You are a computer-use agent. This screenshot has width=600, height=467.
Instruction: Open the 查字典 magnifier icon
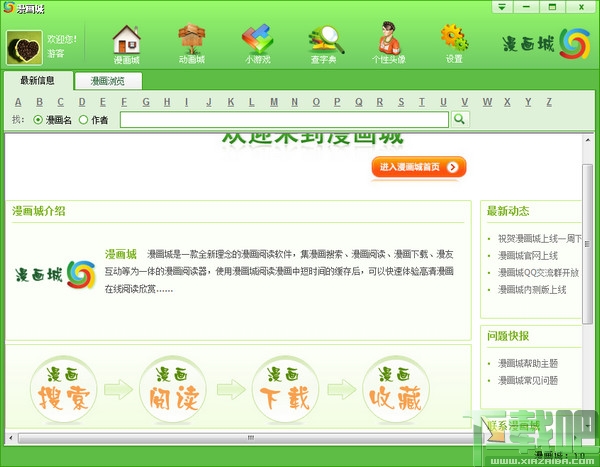324,43
